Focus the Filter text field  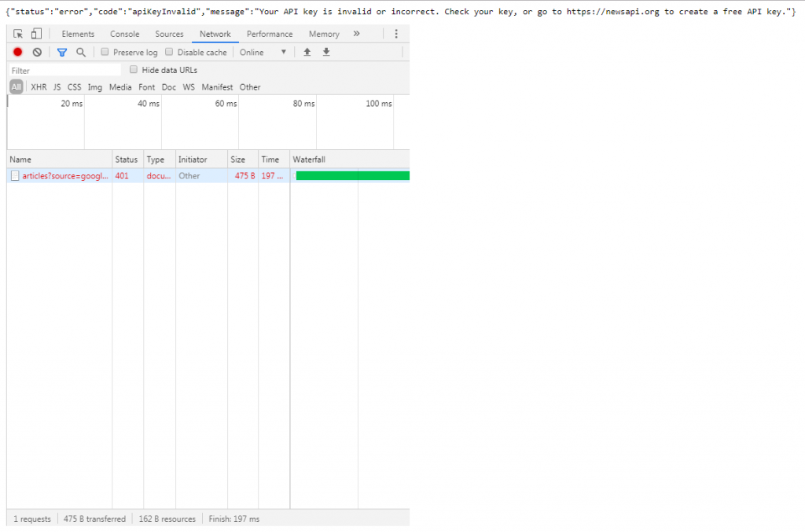[64, 70]
